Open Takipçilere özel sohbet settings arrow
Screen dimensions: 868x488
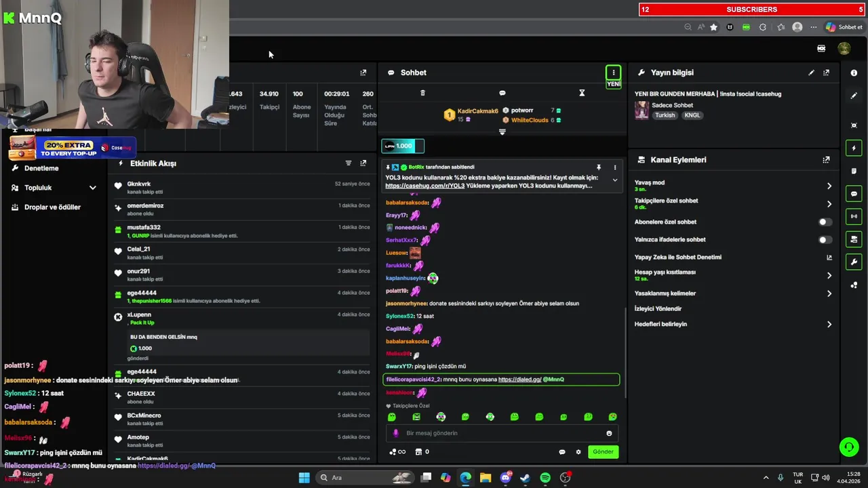pyautogui.click(x=829, y=204)
